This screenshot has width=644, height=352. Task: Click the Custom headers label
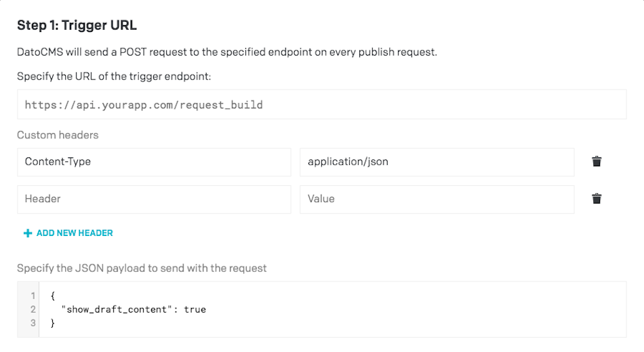pos(58,135)
